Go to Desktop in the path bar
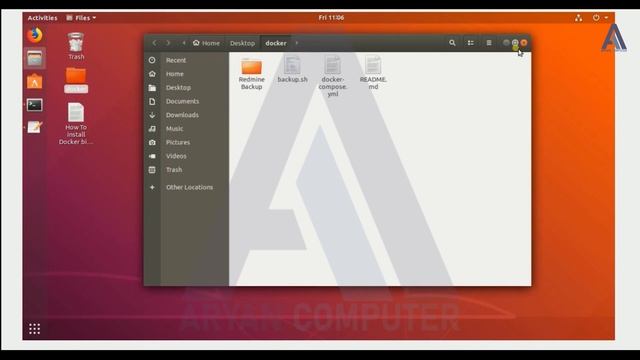640x360 pixels. tap(242, 43)
